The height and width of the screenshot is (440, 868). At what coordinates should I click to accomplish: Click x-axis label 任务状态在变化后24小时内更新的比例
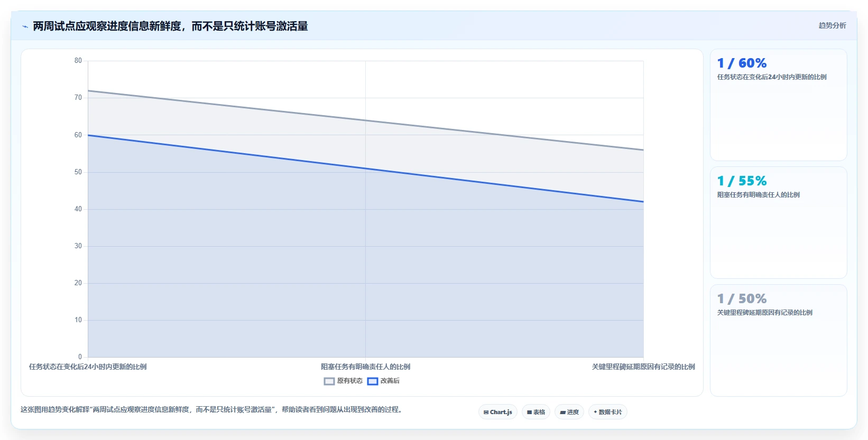[88, 367]
